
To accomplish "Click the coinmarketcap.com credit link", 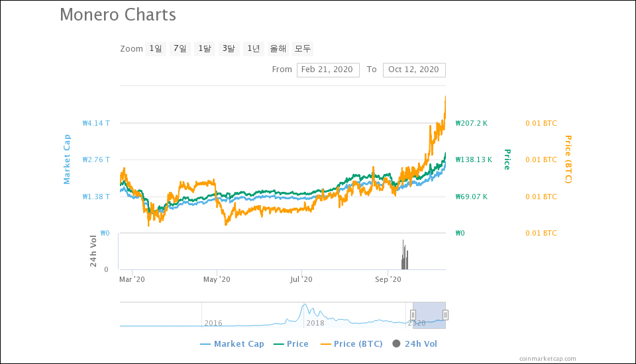I will [x=548, y=358].
